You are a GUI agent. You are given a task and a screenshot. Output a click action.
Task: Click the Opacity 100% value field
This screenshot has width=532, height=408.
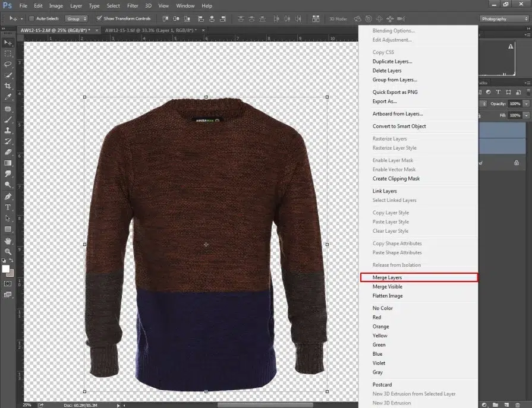(515, 104)
